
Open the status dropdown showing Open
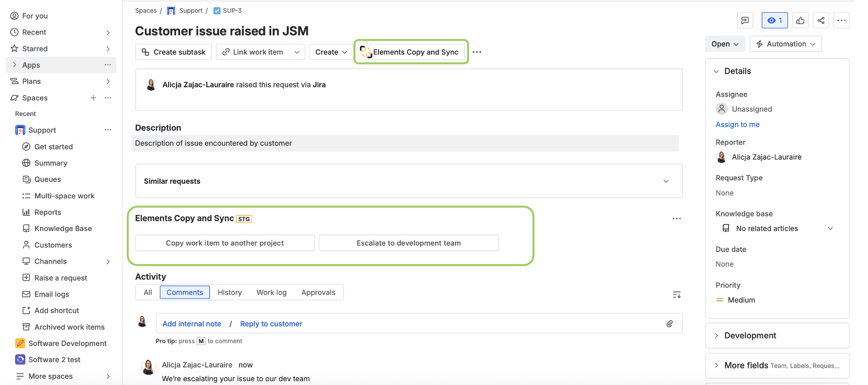tap(725, 44)
